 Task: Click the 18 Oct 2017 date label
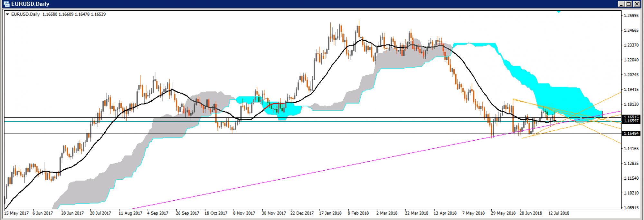point(216,213)
